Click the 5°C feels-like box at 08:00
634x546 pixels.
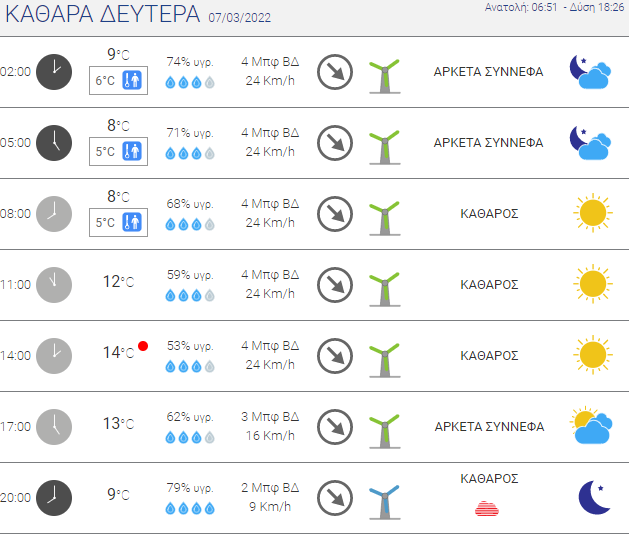(118, 222)
